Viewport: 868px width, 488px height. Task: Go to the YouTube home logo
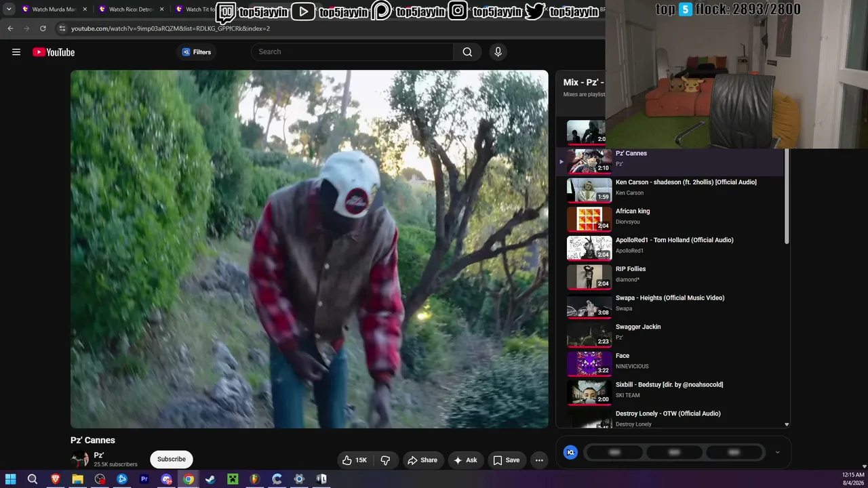tap(54, 52)
